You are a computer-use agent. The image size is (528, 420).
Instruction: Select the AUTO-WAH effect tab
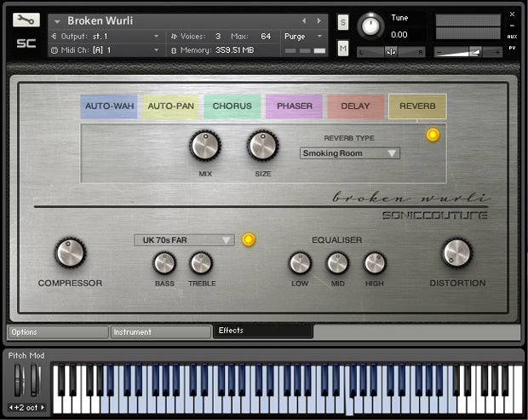pyautogui.click(x=109, y=106)
